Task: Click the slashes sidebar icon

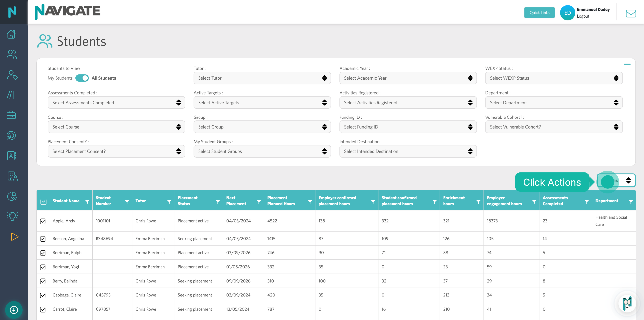Action: 10,95
